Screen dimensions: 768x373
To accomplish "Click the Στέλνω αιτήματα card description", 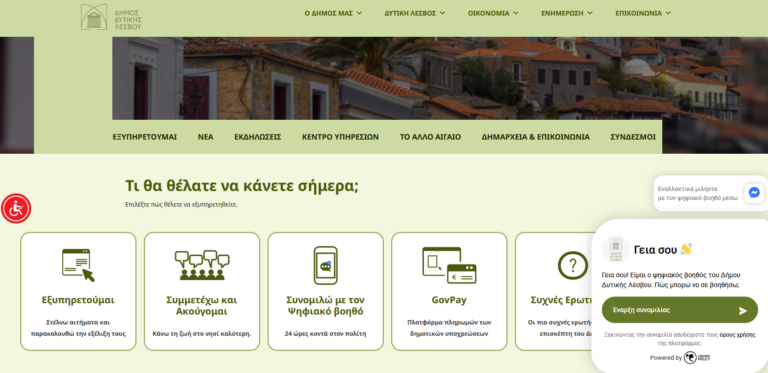I will [78, 328].
